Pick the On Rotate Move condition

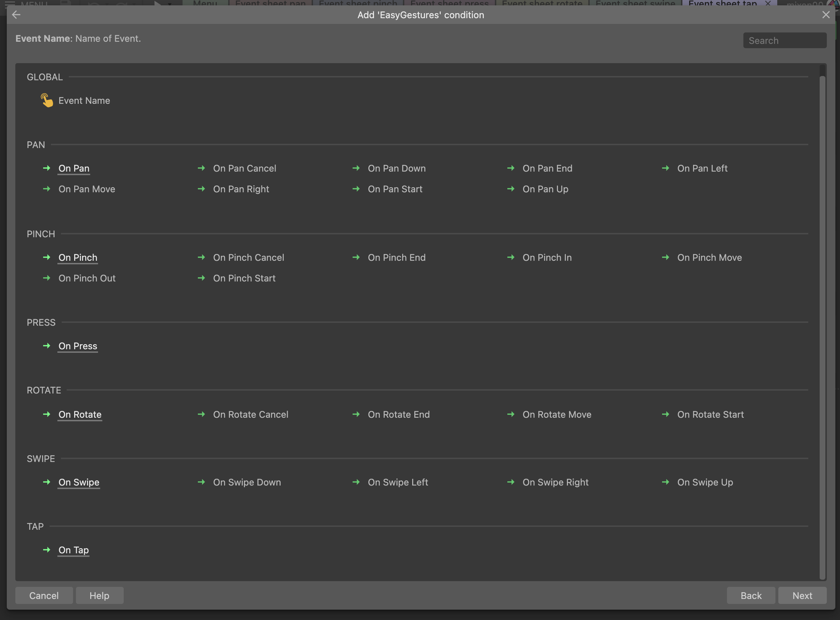tap(557, 415)
